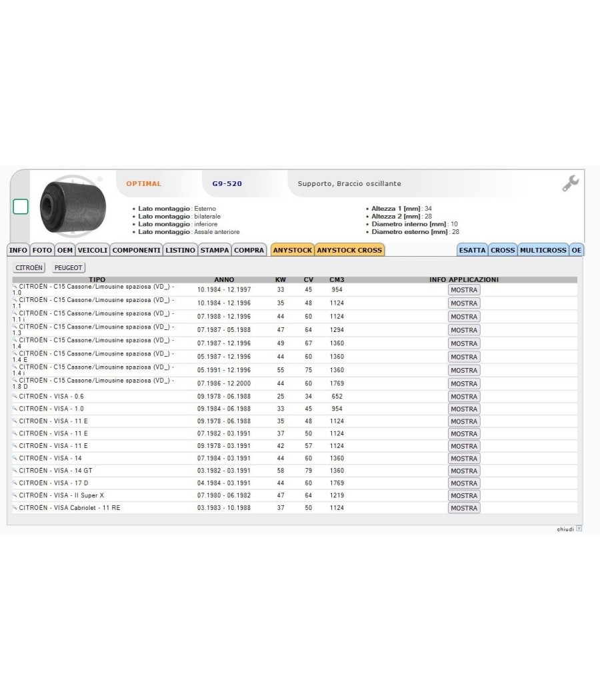Viewport: 600px width, 700px height.
Task: Select the 'CITROËN - VISA - 0.6' row text
Action: [51, 396]
